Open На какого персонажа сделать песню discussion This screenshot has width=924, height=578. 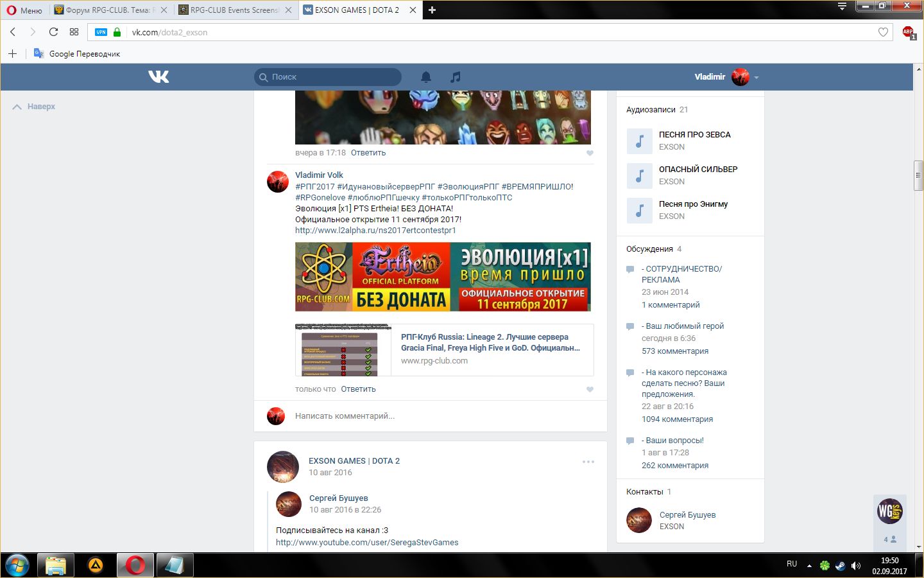click(684, 383)
